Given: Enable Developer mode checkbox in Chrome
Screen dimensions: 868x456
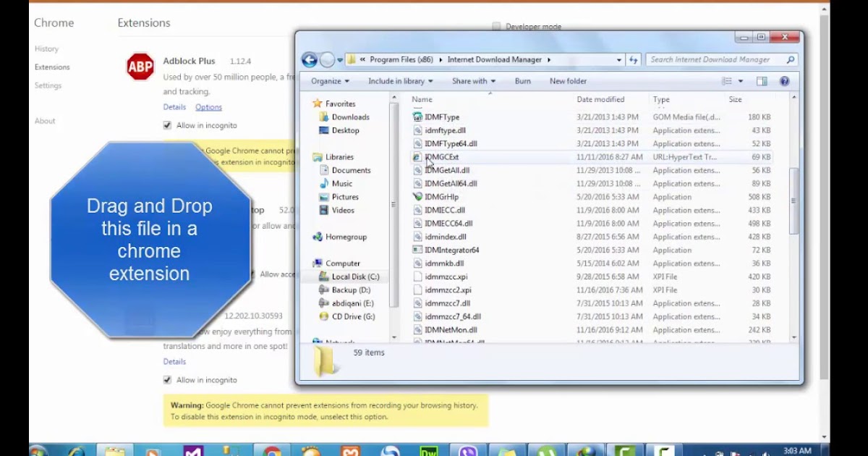Looking at the screenshot, I should click(496, 27).
